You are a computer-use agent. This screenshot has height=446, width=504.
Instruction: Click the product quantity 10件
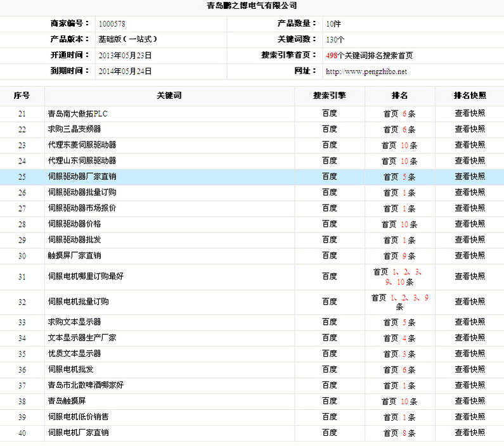point(333,24)
